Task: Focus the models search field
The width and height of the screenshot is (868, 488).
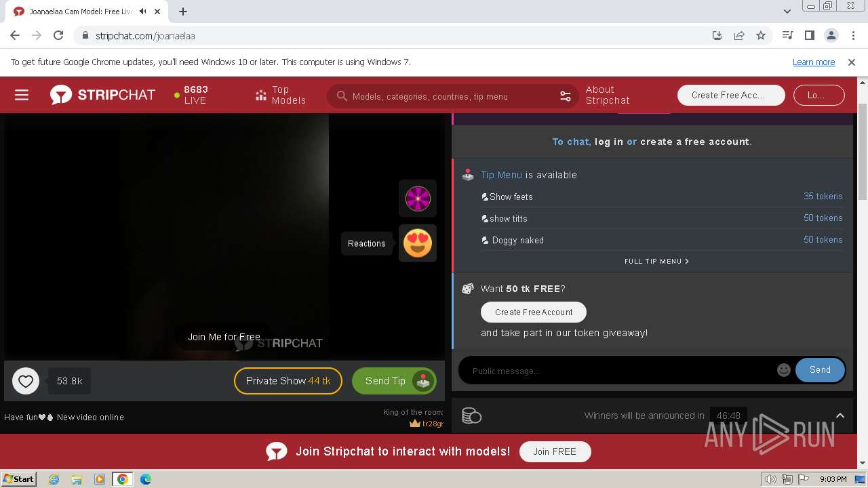Action: [x=452, y=96]
